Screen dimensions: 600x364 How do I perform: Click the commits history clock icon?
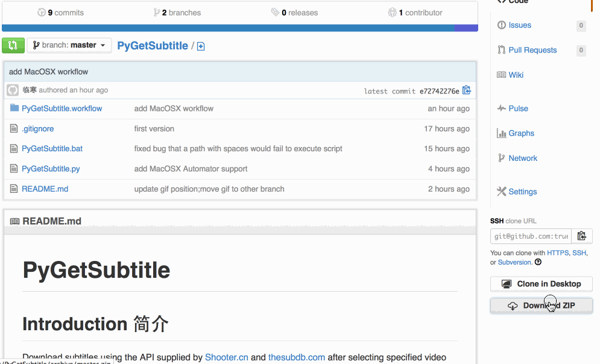pos(42,12)
